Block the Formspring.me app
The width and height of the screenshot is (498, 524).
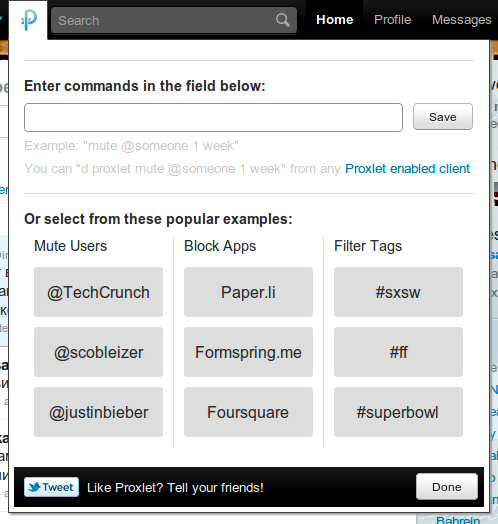click(248, 352)
